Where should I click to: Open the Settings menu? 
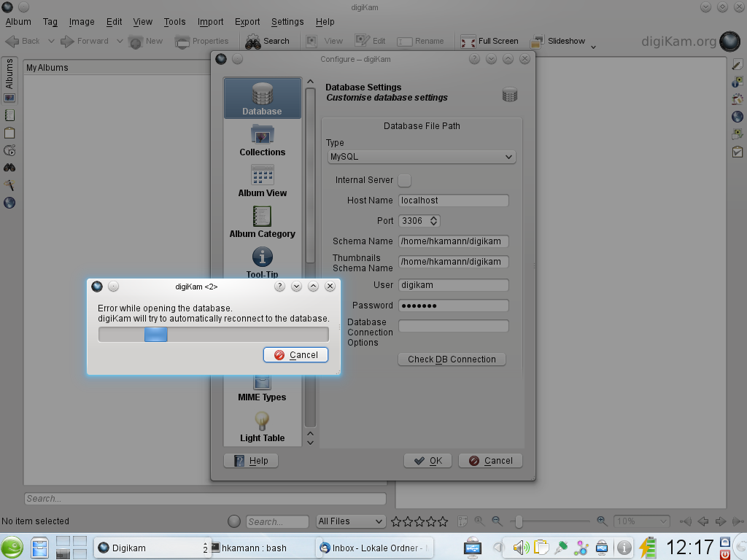click(x=287, y=22)
